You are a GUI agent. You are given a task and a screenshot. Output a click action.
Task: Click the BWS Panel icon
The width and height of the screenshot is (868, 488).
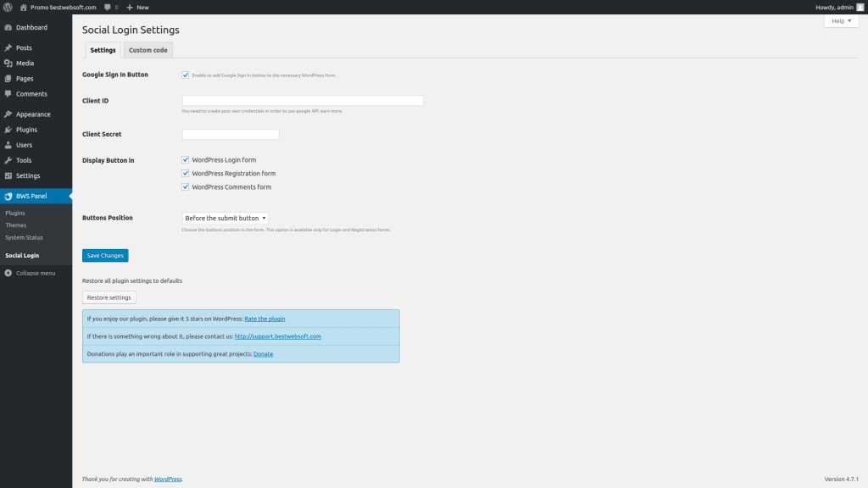[x=8, y=196]
